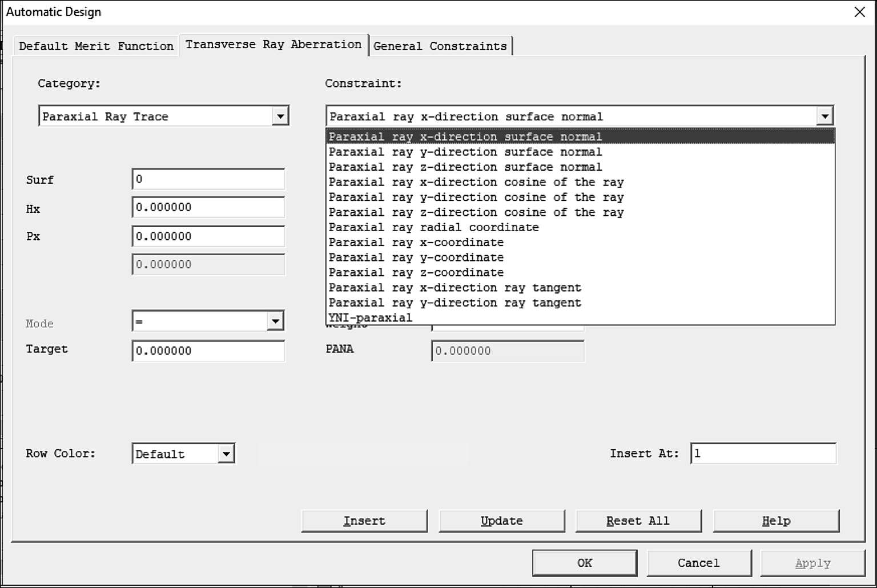Choose Paraxial ray radial coordinate option
The width and height of the screenshot is (877, 588).
tap(433, 227)
